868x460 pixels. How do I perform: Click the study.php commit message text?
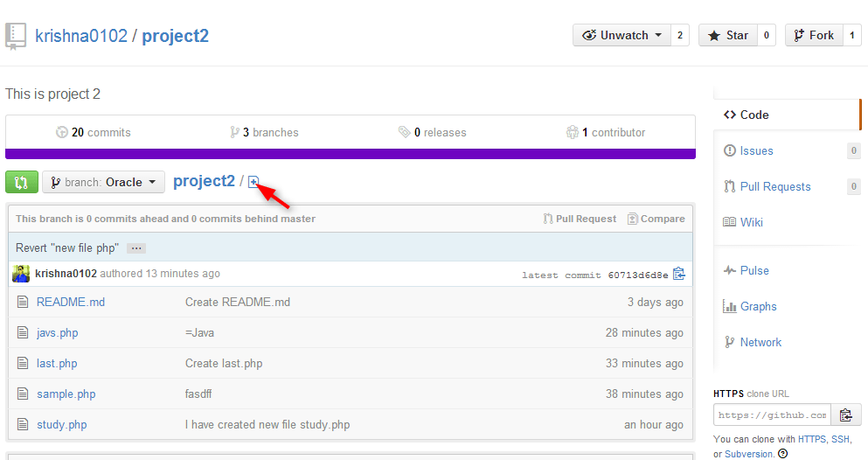[267, 424]
